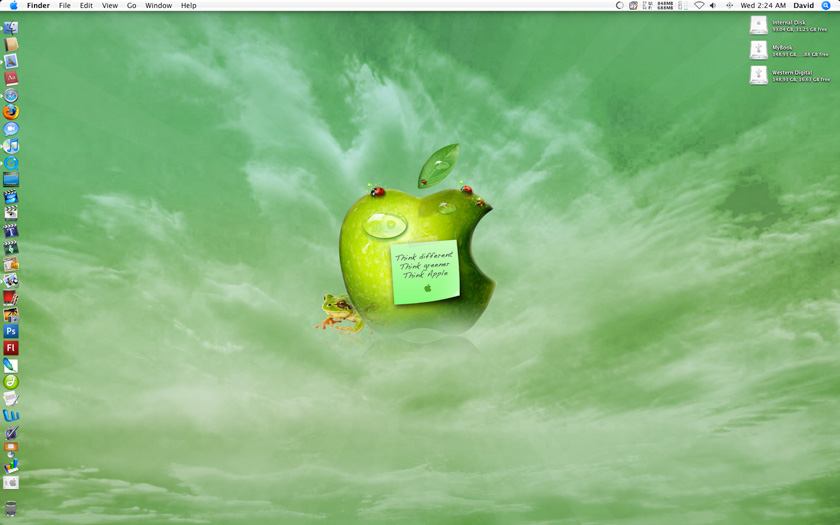Screen dimensions: 840x525
Task: Click the square icon right of sync icon
Action: 633,5
